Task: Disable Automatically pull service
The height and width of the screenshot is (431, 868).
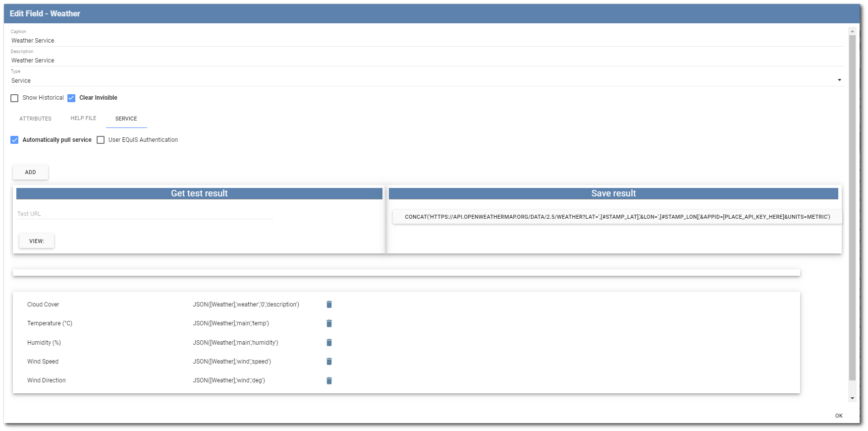Action: click(14, 140)
